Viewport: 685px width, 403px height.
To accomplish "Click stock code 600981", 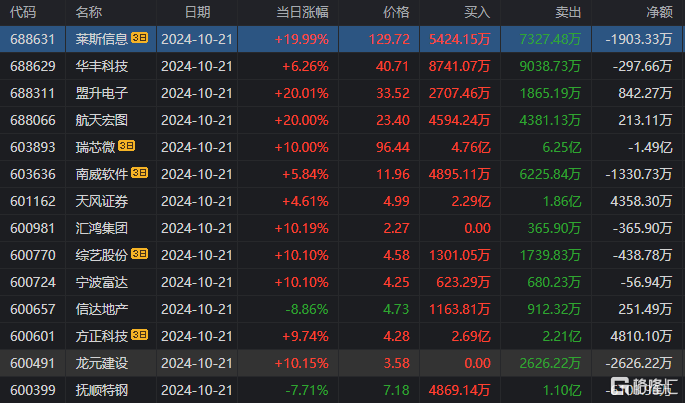I will (32, 229).
